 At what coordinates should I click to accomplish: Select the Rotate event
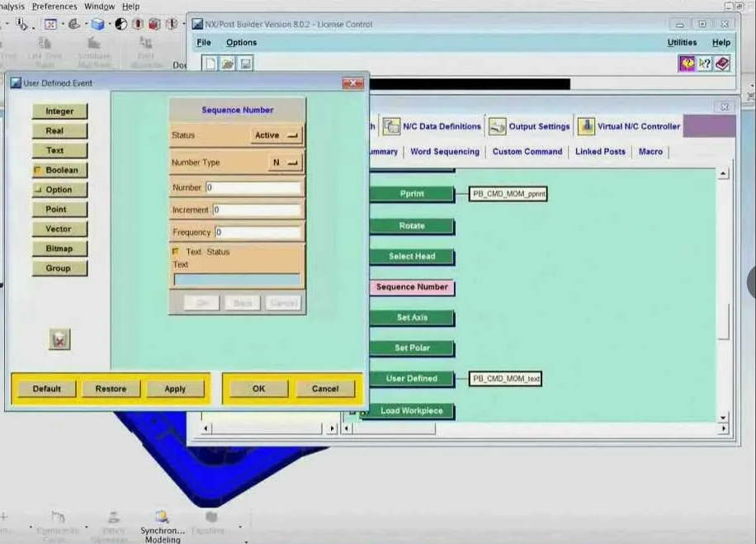(x=412, y=225)
